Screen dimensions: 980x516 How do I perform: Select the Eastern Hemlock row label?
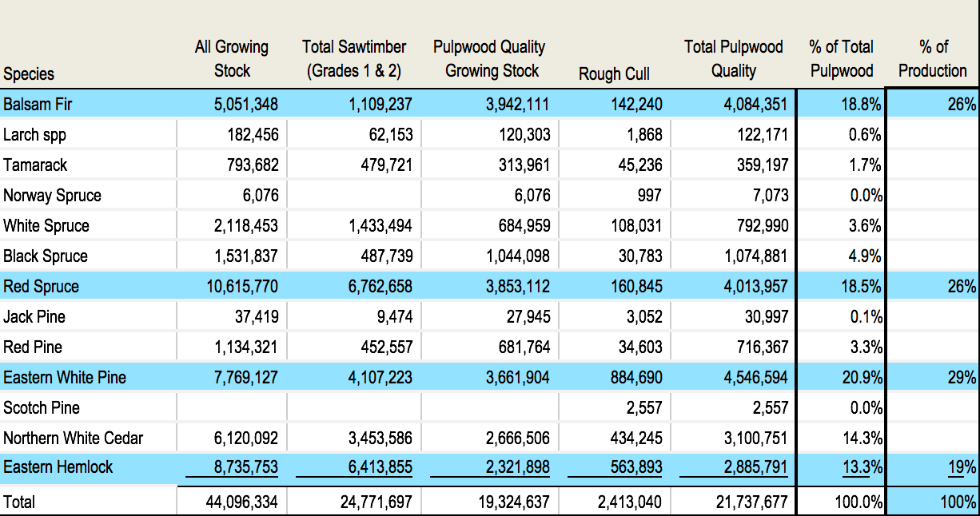(x=58, y=467)
